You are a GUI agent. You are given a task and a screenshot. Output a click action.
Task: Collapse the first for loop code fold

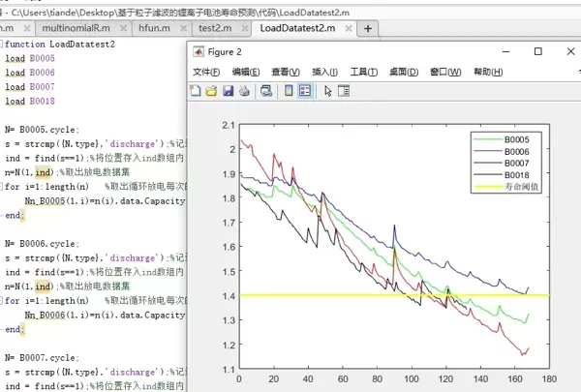(x=3, y=187)
